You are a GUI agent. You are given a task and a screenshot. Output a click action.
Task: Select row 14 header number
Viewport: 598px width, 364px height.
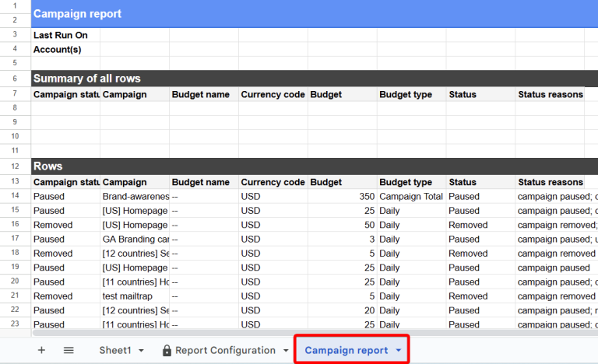[16, 195]
